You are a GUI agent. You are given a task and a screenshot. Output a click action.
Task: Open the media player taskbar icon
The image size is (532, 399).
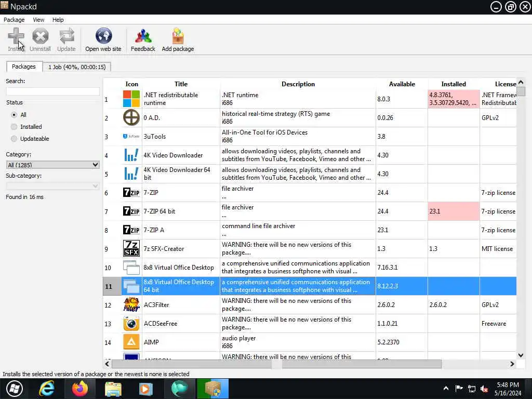coord(146,389)
